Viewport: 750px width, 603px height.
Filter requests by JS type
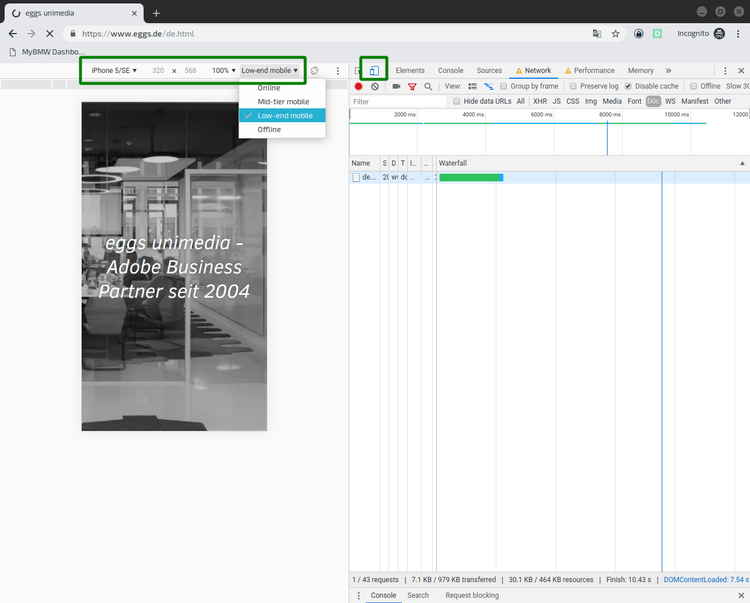pyautogui.click(x=557, y=101)
